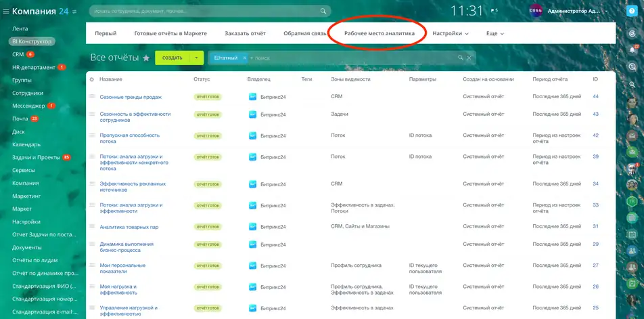Open Мессенджер in left menu
The width and height of the screenshot is (644, 319).
point(28,106)
